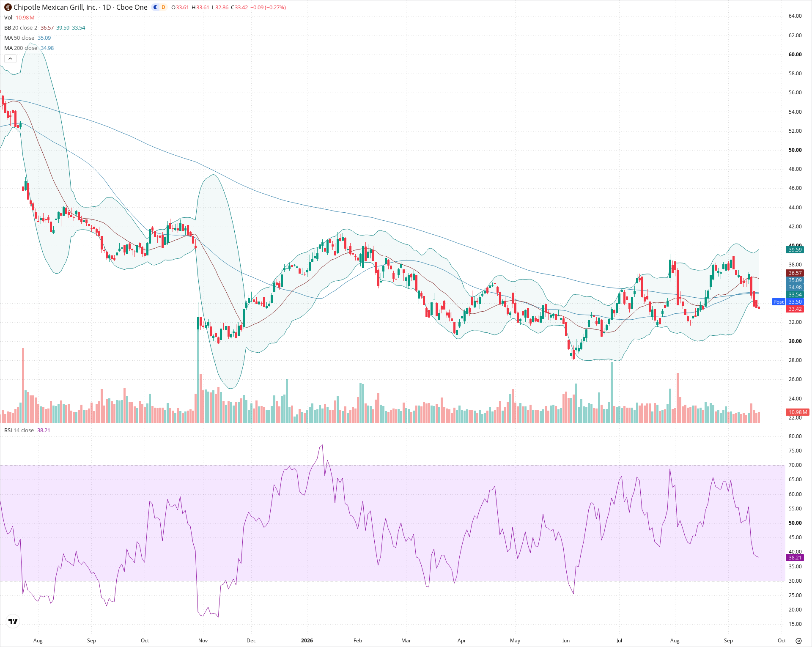The image size is (812, 647).
Task: Click the 35.09 MA 50 price label
Action: [x=795, y=280]
